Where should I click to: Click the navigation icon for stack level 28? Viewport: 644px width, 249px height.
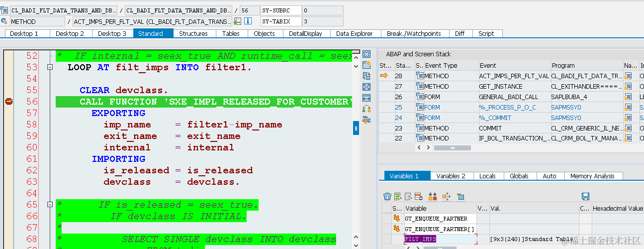coord(629,76)
